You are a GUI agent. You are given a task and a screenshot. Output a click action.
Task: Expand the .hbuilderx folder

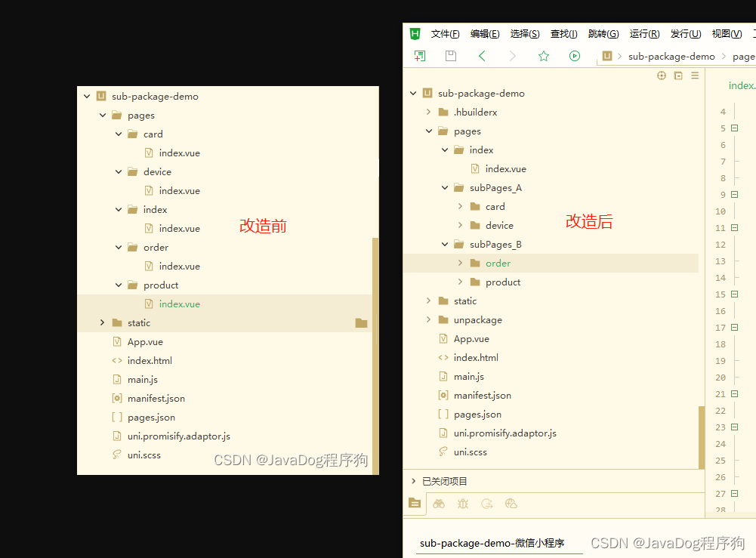pyautogui.click(x=429, y=112)
